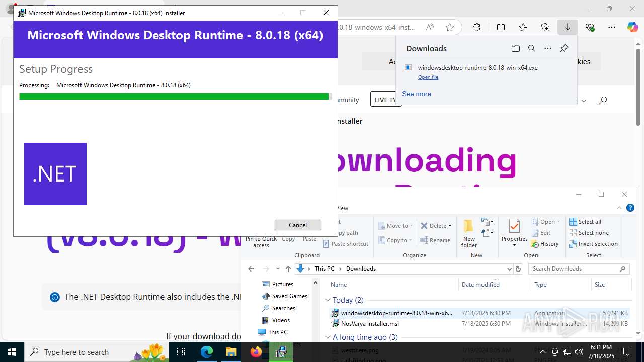The image size is (644, 362).
Task: Collapse the A long time ago group
Action: 328,337
